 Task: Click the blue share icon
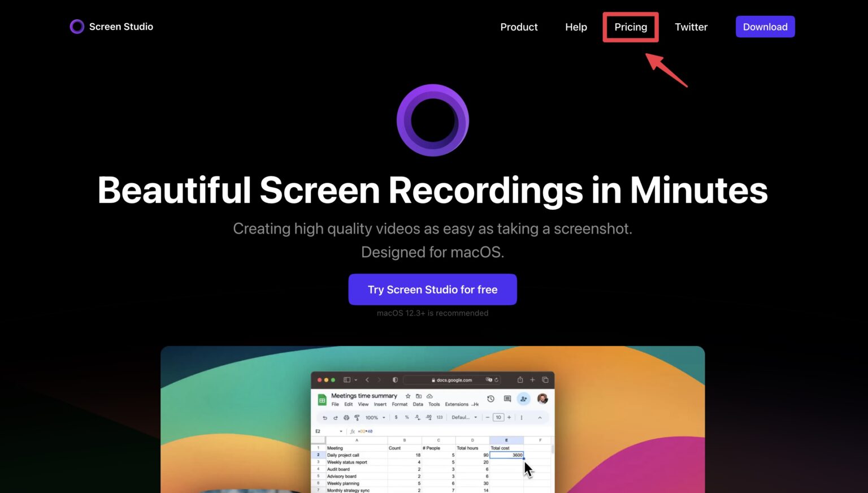[524, 399]
